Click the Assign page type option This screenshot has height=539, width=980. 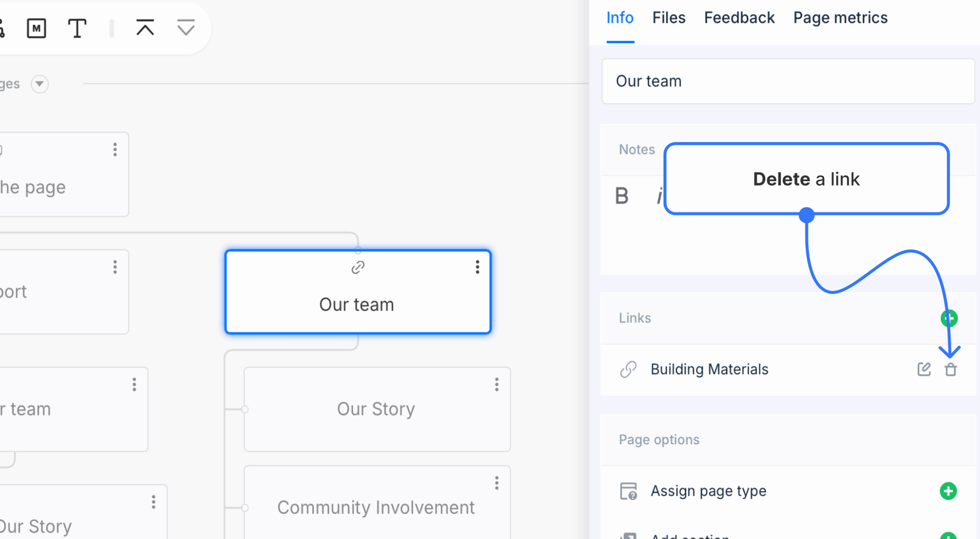pyautogui.click(x=709, y=491)
